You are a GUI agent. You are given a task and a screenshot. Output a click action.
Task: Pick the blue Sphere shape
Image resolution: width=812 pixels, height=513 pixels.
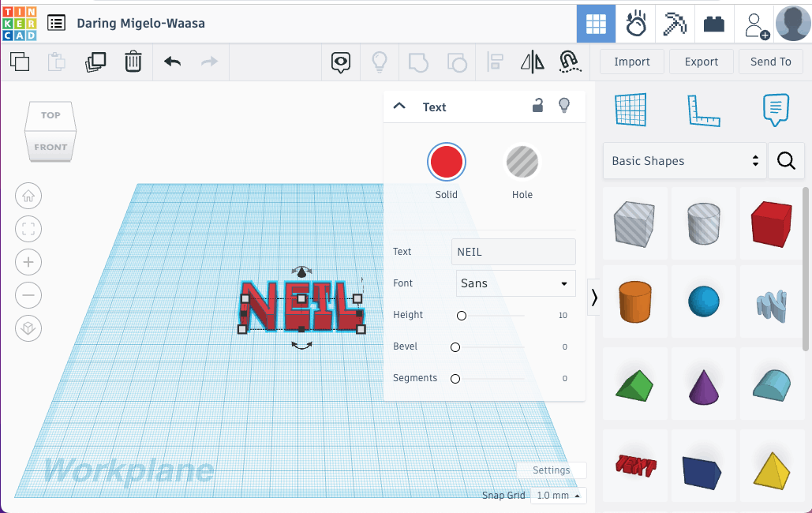click(703, 301)
